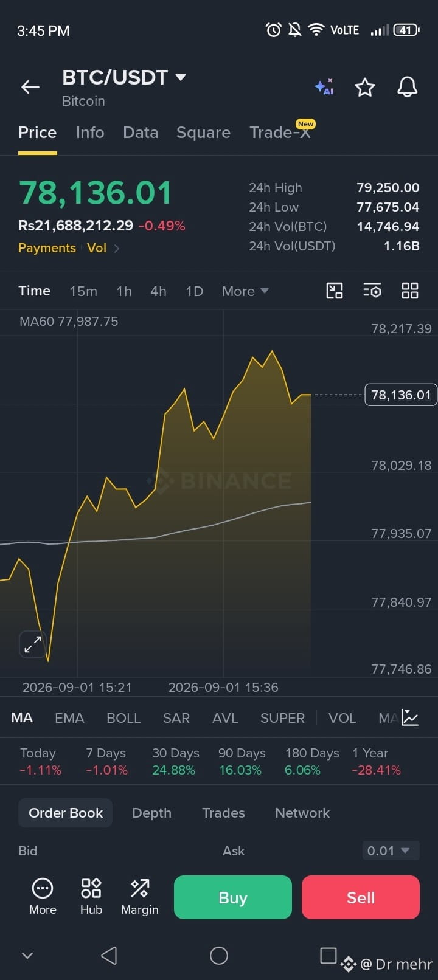Switch to the Depth tab
438x980 pixels.
[x=151, y=813]
